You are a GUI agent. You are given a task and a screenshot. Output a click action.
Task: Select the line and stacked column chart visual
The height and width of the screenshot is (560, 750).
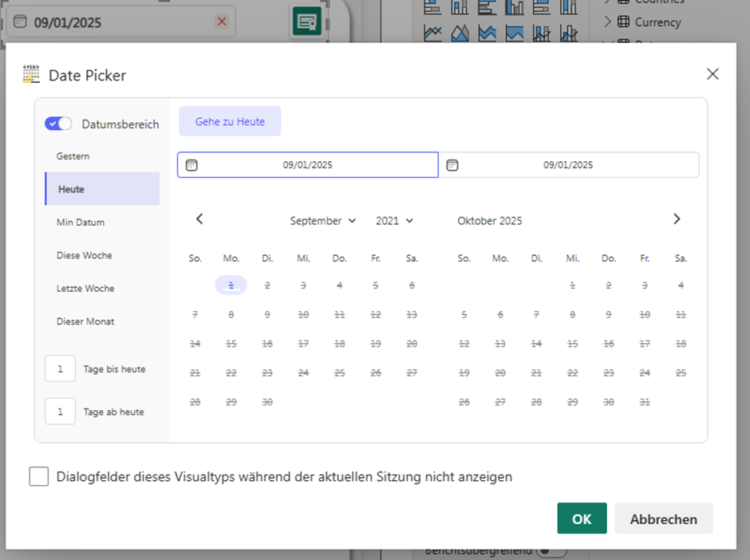click(x=542, y=33)
